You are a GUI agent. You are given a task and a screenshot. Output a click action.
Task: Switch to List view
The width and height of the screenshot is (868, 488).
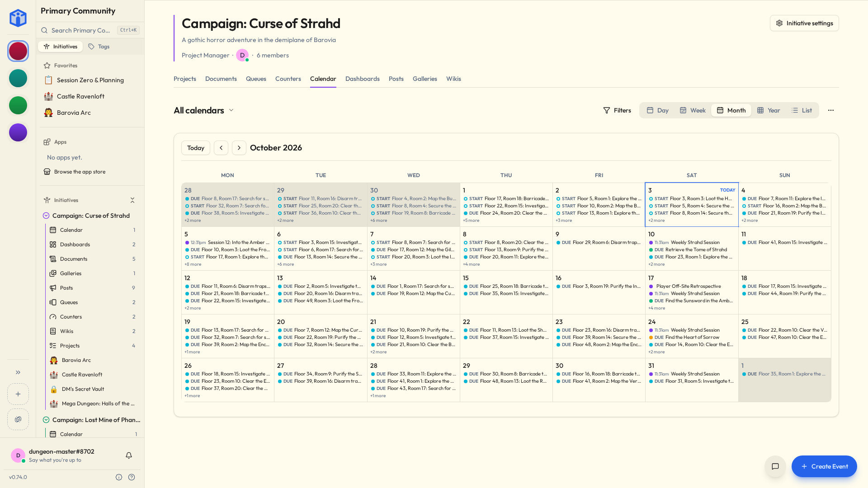tap(802, 110)
